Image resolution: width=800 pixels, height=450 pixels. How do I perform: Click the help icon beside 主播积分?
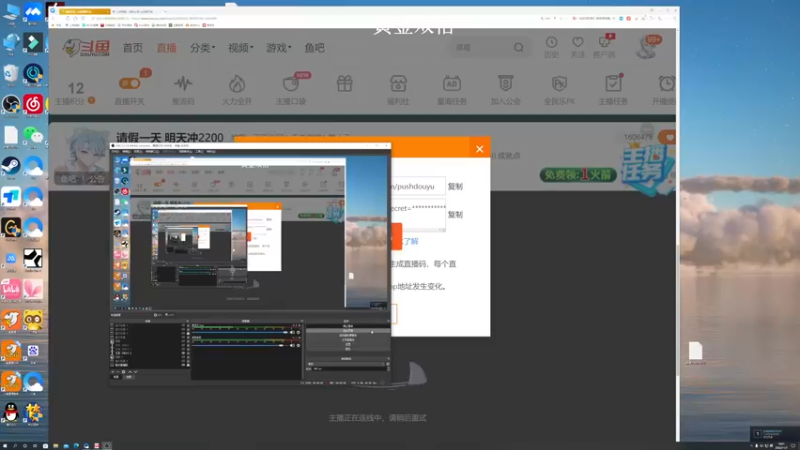tap(91, 101)
